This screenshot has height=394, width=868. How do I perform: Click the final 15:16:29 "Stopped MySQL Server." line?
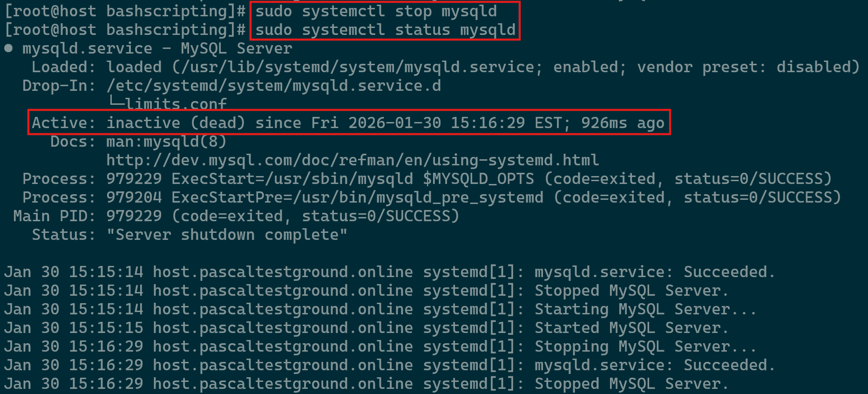coord(631,384)
